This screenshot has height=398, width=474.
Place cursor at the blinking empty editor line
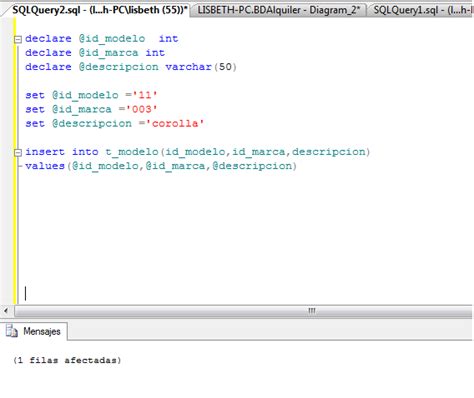coord(26,294)
